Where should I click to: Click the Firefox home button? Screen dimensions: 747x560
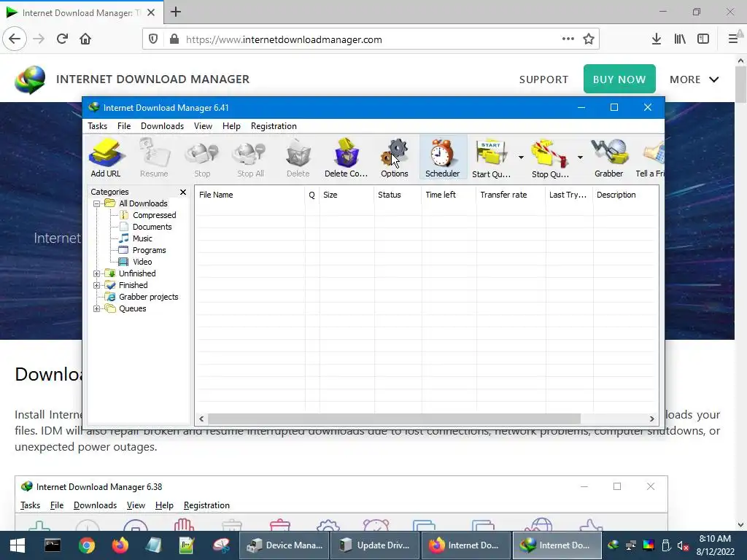[x=85, y=39]
